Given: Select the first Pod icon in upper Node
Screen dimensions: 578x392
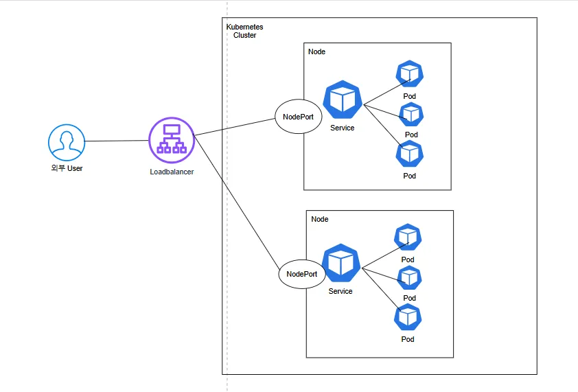Looking at the screenshot, I should pyautogui.click(x=410, y=73).
